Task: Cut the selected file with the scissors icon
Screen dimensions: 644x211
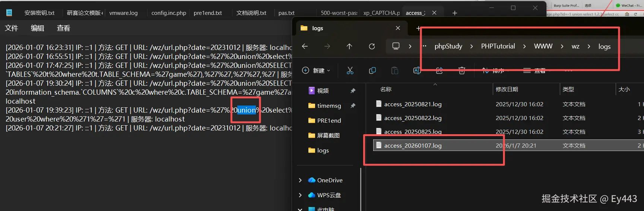Action: (x=350, y=70)
